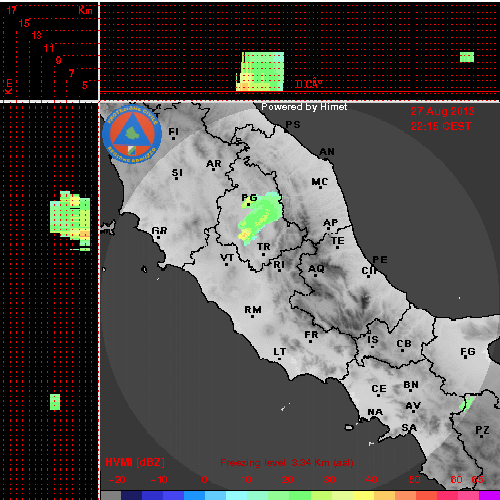The width and height of the screenshot is (500, 500).
Task: Click the FR city label
Action: tap(311, 334)
